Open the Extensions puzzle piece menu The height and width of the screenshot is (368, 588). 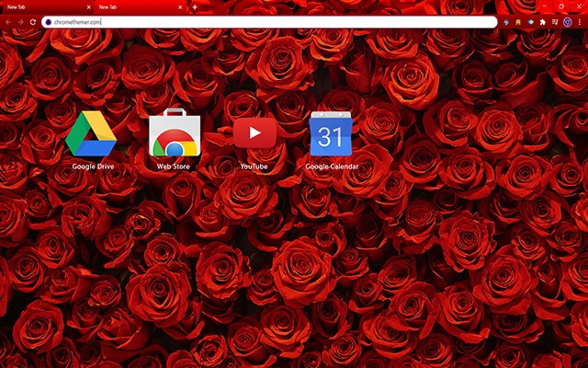point(543,22)
